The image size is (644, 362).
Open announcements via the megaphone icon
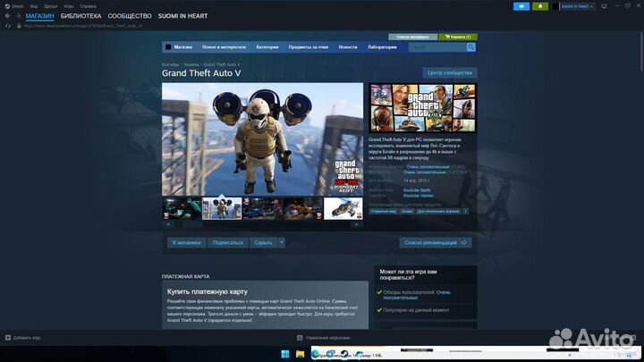pyautogui.click(x=521, y=6)
